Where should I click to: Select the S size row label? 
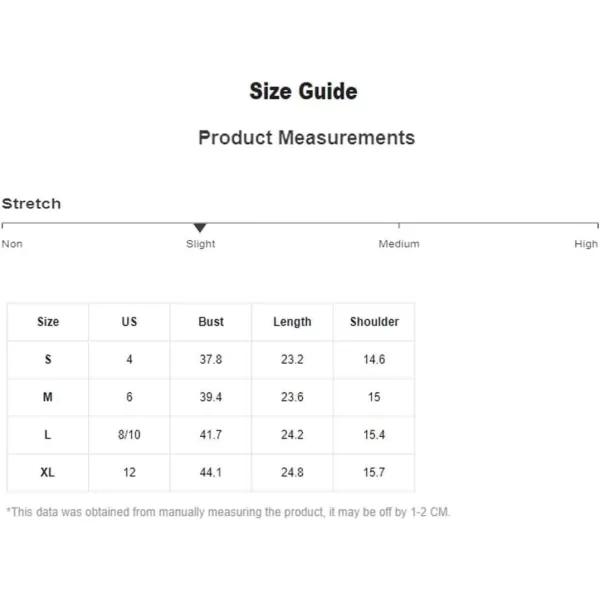click(48, 359)
